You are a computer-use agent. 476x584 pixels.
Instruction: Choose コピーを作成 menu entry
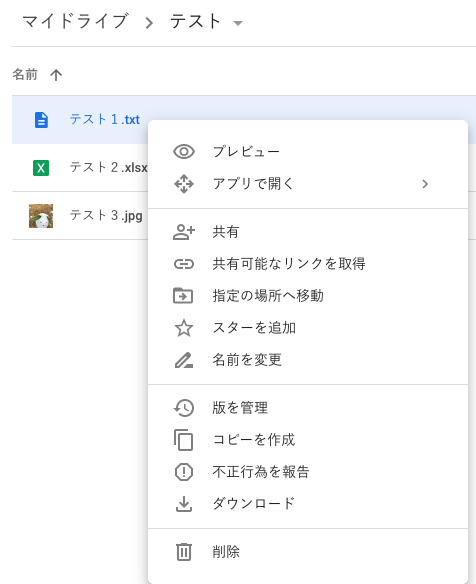coord(308,440)
